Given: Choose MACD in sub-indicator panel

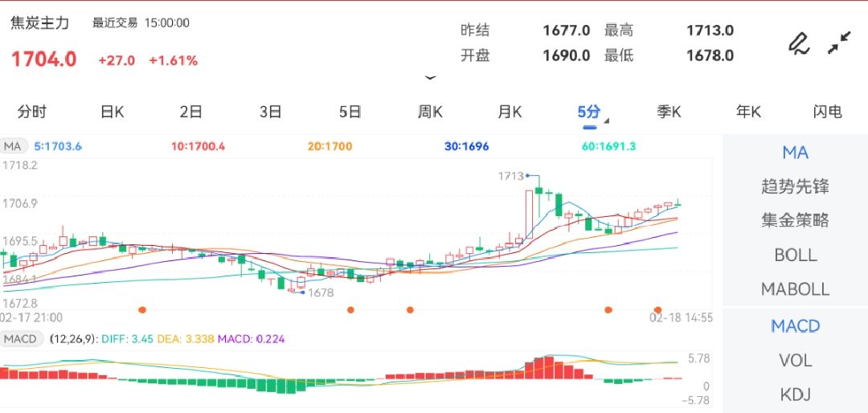Looking at the screenshot, I should click(795, 326).
